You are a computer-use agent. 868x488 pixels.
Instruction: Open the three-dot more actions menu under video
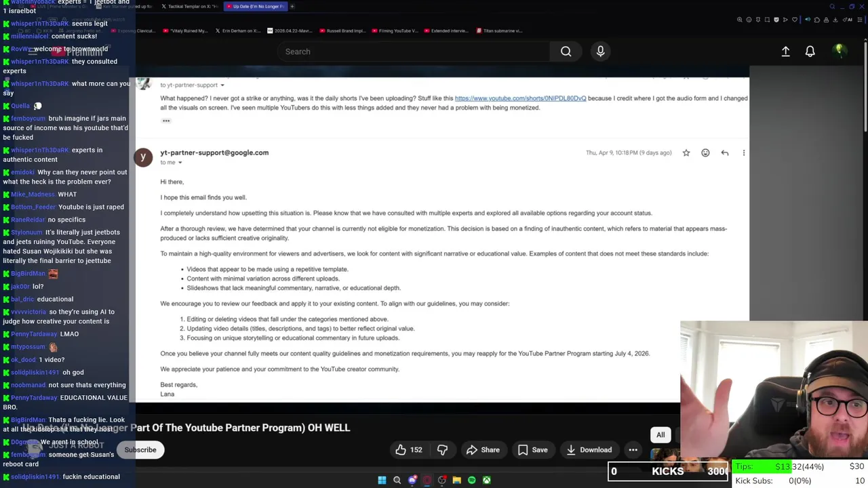(x=633, y=449)
